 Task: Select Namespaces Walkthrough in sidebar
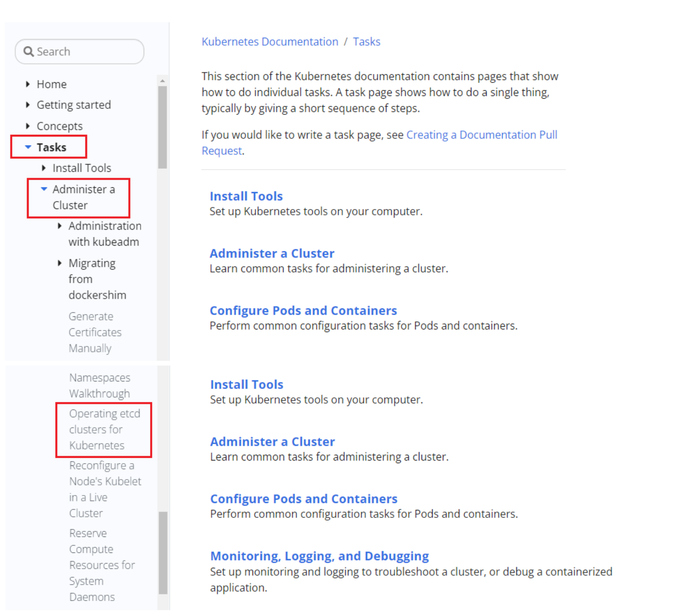click(x=100, y=386)
